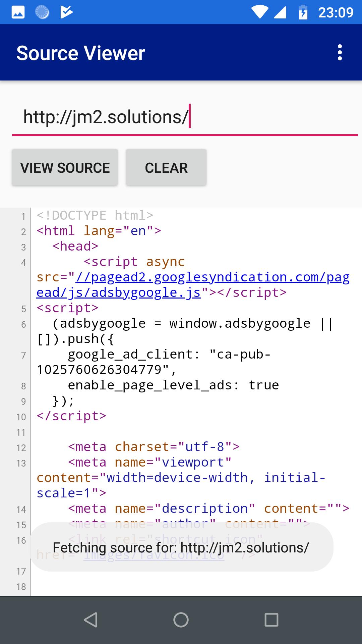Tap the cellular signal status icon
The image size is (362, 644).
280,12
